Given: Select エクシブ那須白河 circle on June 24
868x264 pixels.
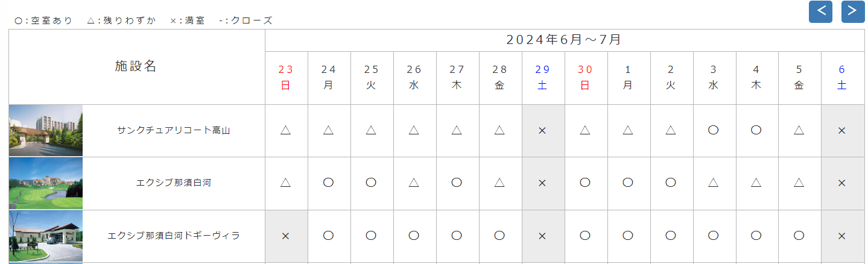Looking at the screenshot, I should (x=329, y=183).
